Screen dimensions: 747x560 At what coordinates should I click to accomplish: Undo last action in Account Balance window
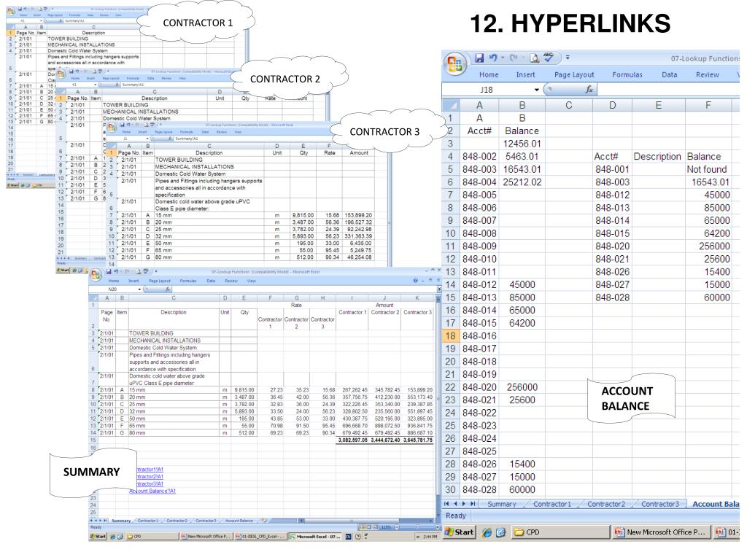tap(492, 58)
